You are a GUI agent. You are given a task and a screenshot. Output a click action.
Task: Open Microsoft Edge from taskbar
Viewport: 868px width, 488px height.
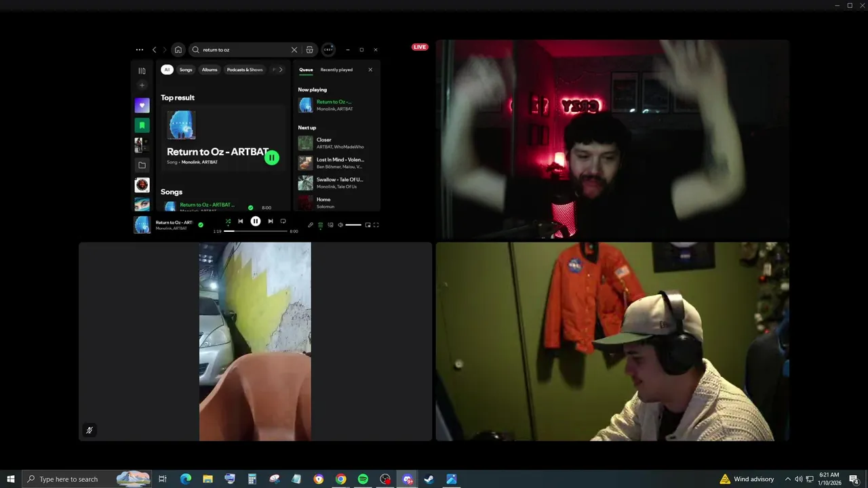[x=186, y=479]
